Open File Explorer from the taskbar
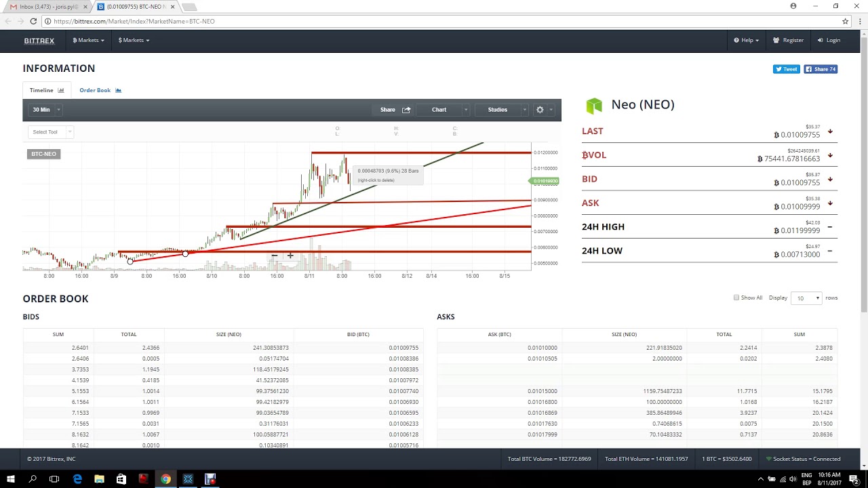The image size is (868, 488). click(99, 479)
